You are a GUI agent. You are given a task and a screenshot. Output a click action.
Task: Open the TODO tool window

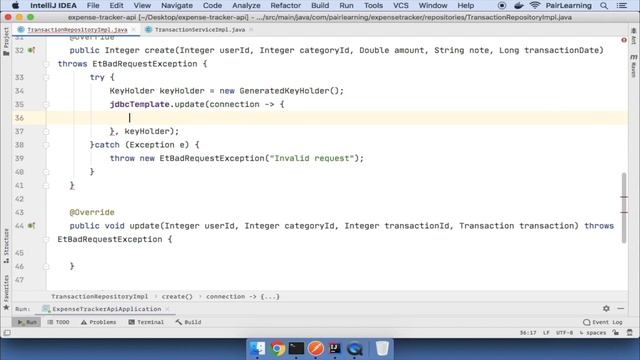tap(58, 322)
